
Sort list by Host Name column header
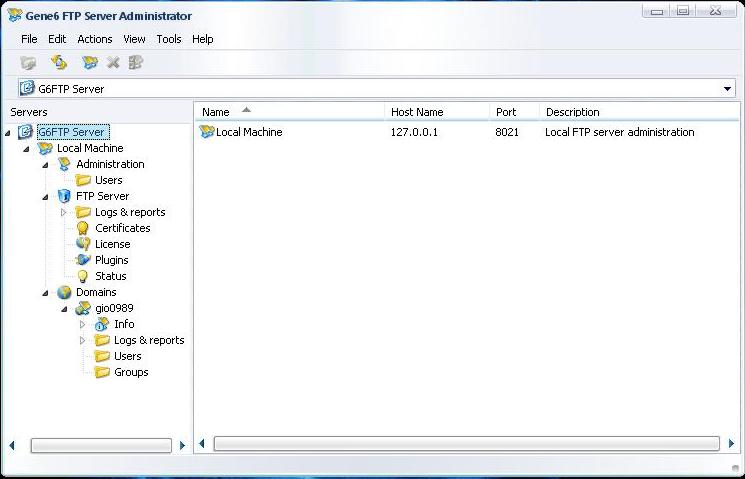[x=437, y=112]
